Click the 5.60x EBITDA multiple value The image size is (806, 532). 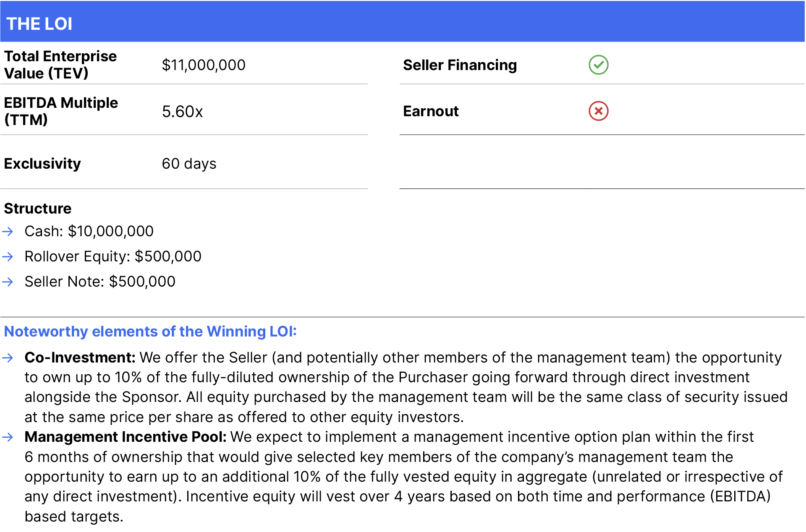(x=182, y=112)
